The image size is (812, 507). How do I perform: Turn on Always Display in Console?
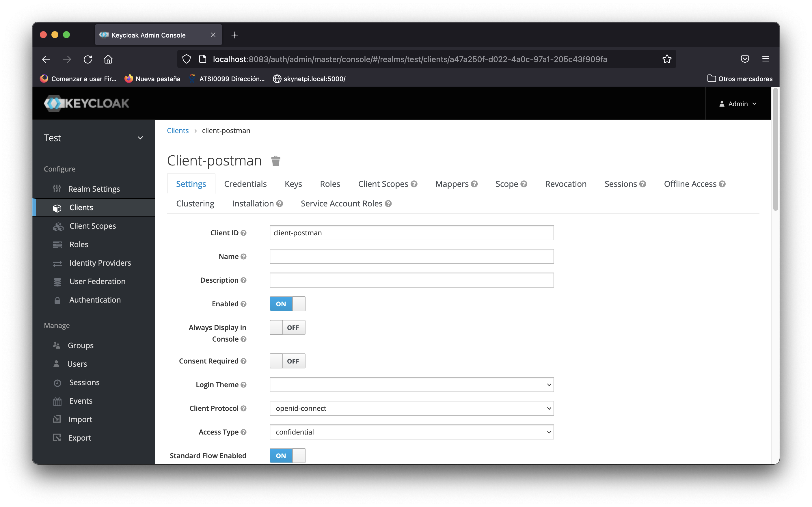click(x=287, y=328)
